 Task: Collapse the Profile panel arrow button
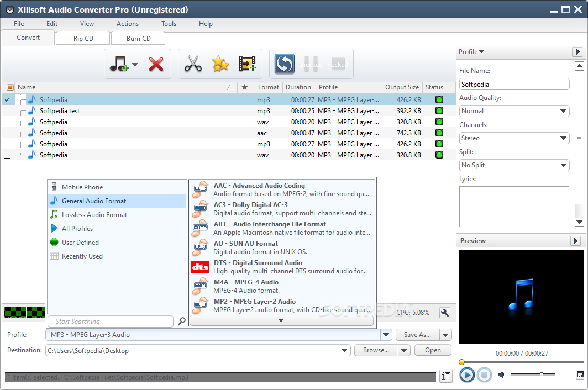[577, 51]
